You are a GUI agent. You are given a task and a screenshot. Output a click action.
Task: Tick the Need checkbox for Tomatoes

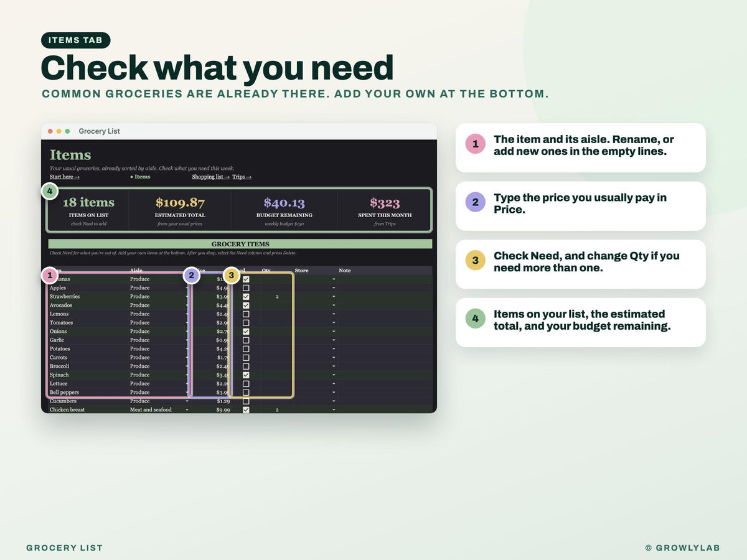pos(246,323)
